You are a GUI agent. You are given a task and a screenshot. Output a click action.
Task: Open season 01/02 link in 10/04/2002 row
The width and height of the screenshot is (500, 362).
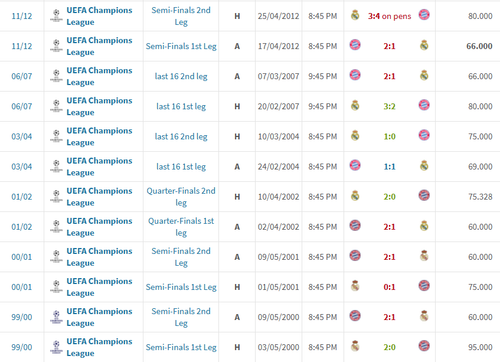[22, 197]
